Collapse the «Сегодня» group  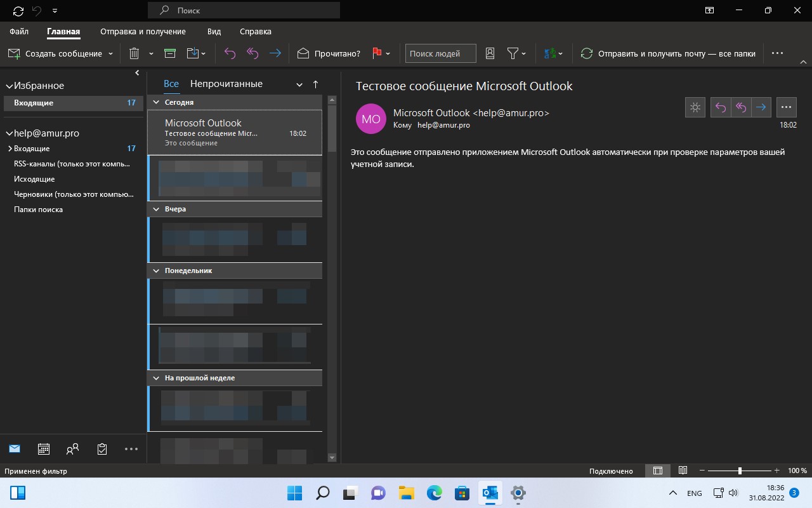click(x=156, y=102)
